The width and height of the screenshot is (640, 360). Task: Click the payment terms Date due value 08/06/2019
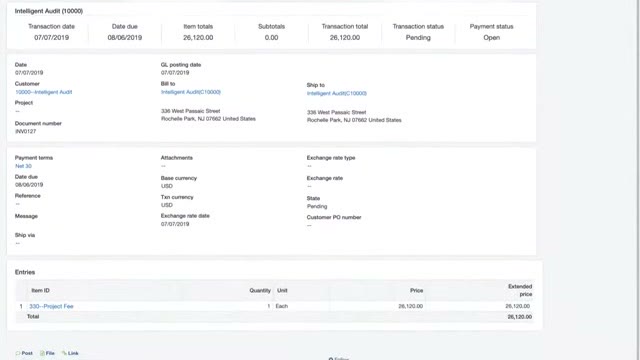tap(29, 185)
